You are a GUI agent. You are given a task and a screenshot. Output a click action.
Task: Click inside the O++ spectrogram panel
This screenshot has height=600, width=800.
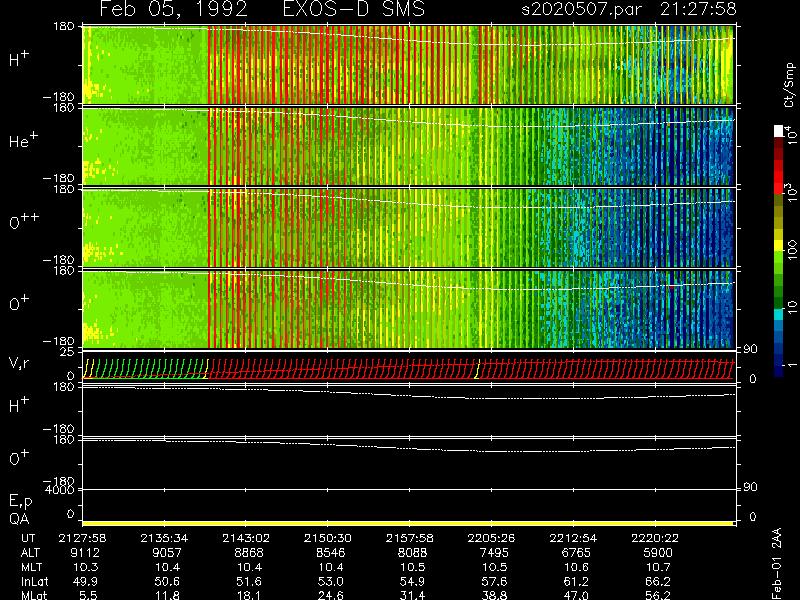click(x=408, y=228)
